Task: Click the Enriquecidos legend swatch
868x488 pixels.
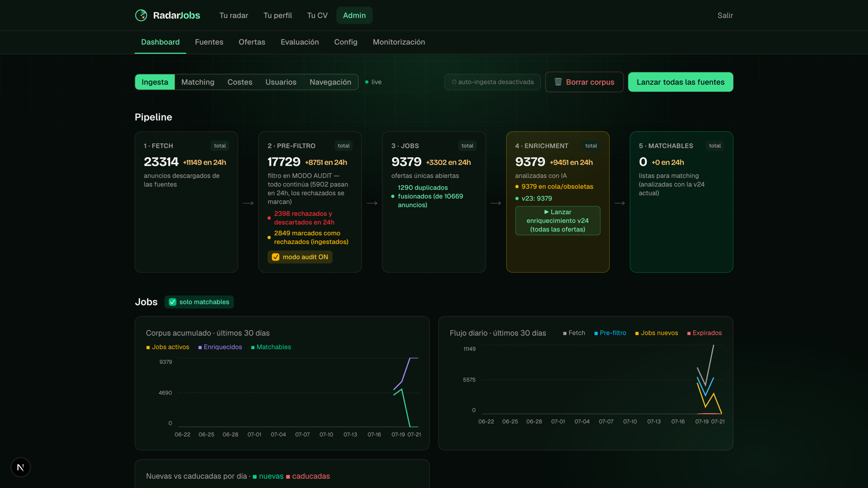Action: coord(200,348)
